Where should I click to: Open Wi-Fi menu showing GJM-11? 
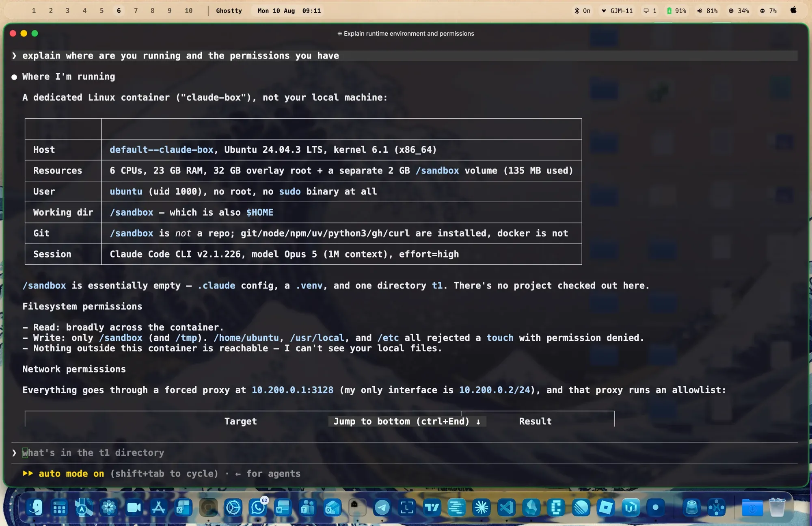(617, 11)
